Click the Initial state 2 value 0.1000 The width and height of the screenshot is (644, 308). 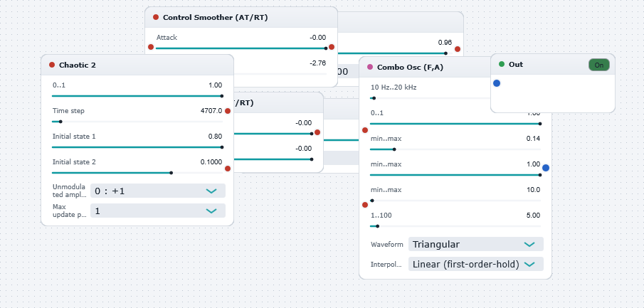211,161
